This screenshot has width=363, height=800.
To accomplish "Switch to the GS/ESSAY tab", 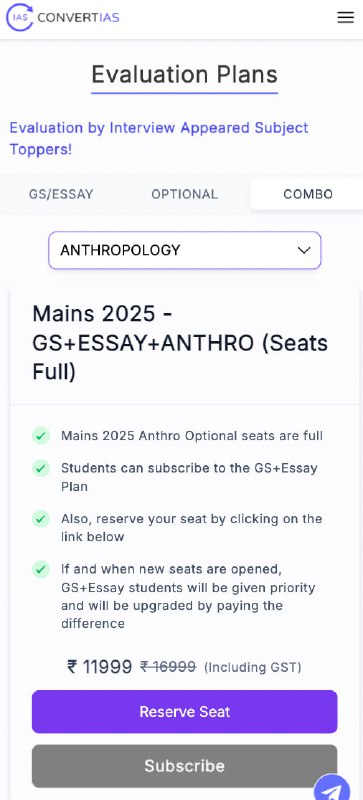I will point(61,194).
